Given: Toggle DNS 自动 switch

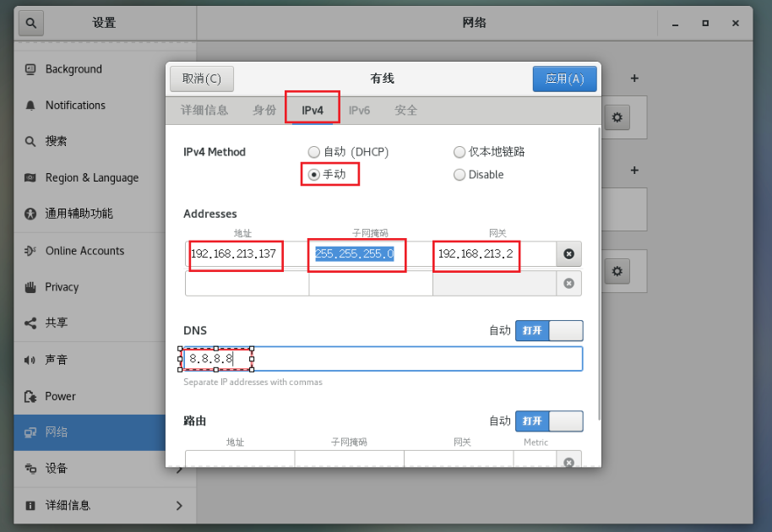Looking at the screenshot, I should tap(549, 331).
